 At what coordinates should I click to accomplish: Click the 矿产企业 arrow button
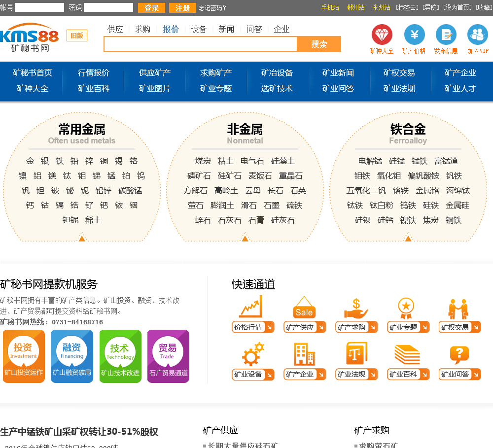coord(305,374)
